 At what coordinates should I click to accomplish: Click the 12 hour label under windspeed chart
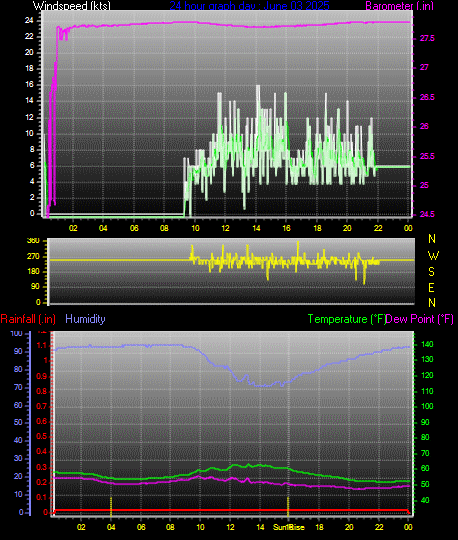(225, 228)
